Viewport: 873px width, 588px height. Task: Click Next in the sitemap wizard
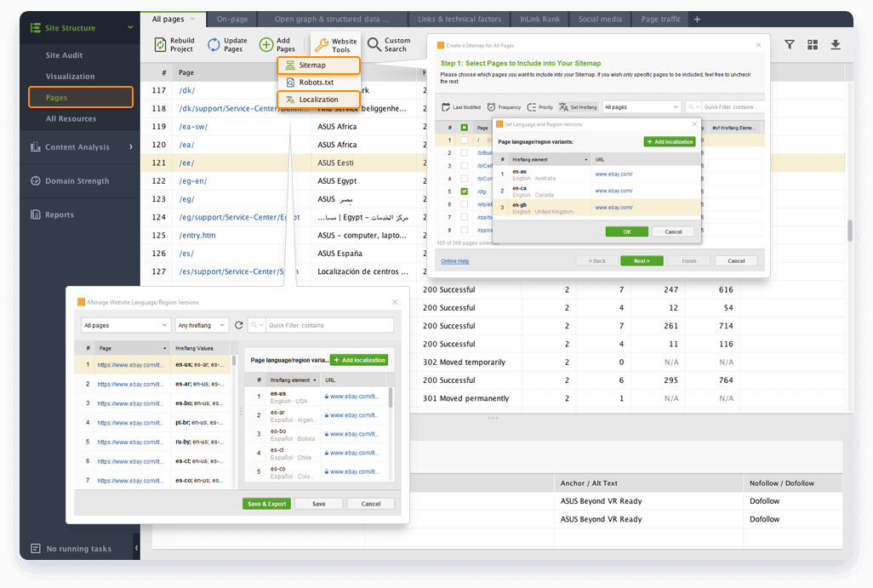642,260
